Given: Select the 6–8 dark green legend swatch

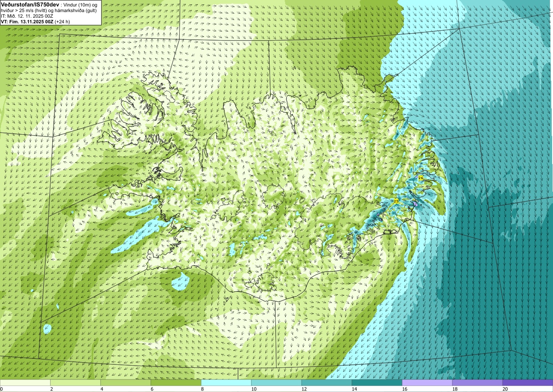Looking at the screenshot, I should click(x=176, y=383).
